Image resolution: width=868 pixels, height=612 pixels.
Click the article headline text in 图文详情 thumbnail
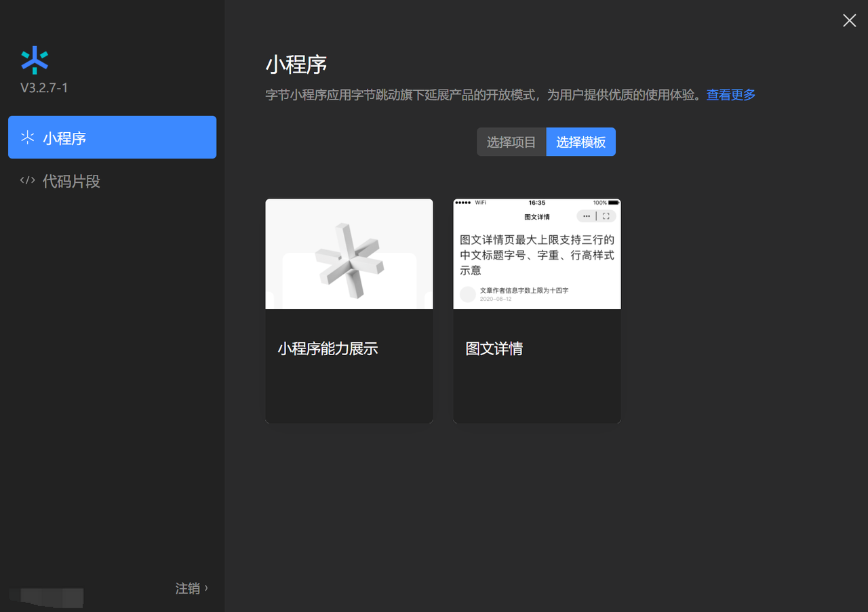pyautogui.click(x=536, y=255)
